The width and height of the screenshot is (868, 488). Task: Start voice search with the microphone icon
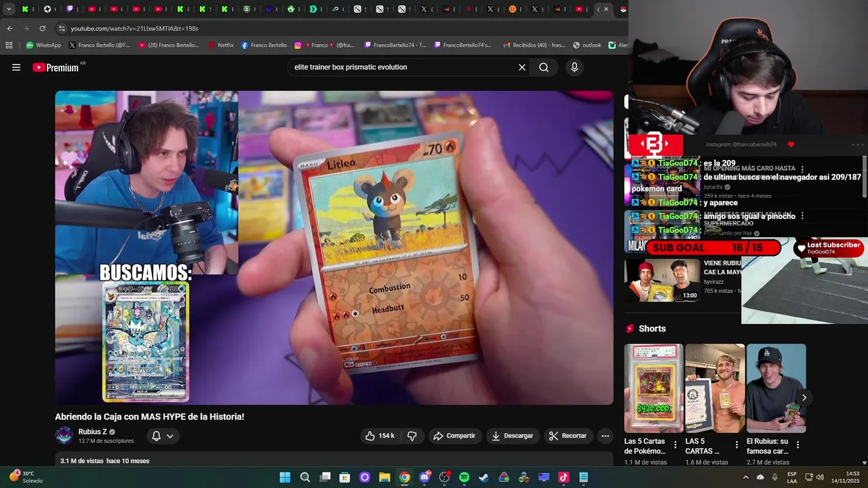pos(574,67)
